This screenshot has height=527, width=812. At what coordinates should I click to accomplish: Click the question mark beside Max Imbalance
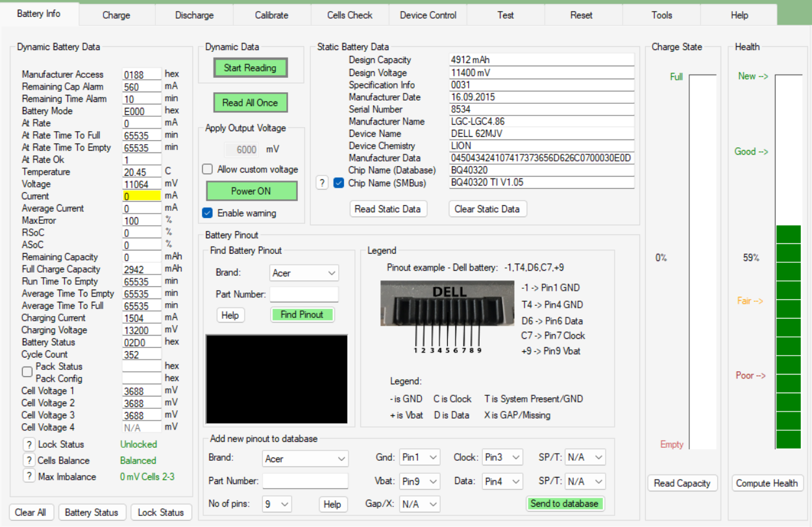coord(29,476)
